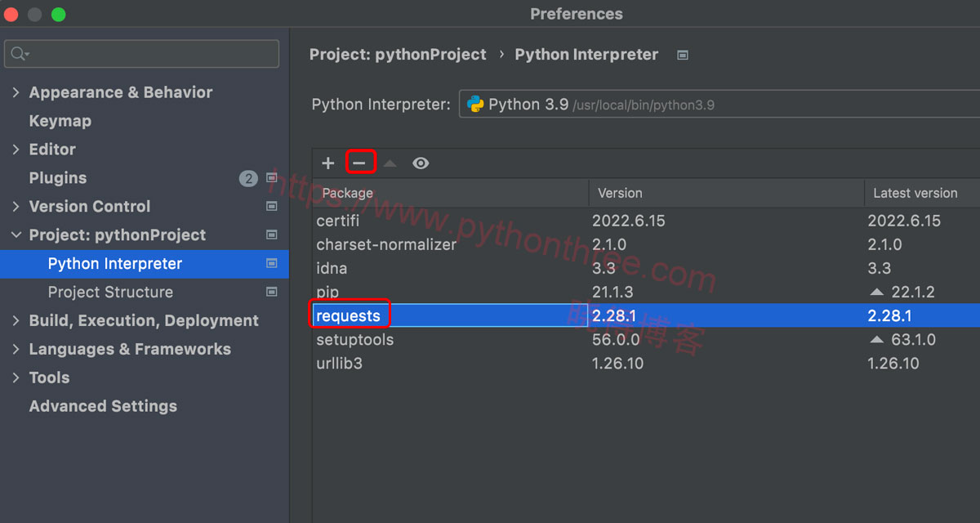Screen dimensions: 980x523
Task: Open the Python Interpreter dropdown
Action: (x=719, y=105)
